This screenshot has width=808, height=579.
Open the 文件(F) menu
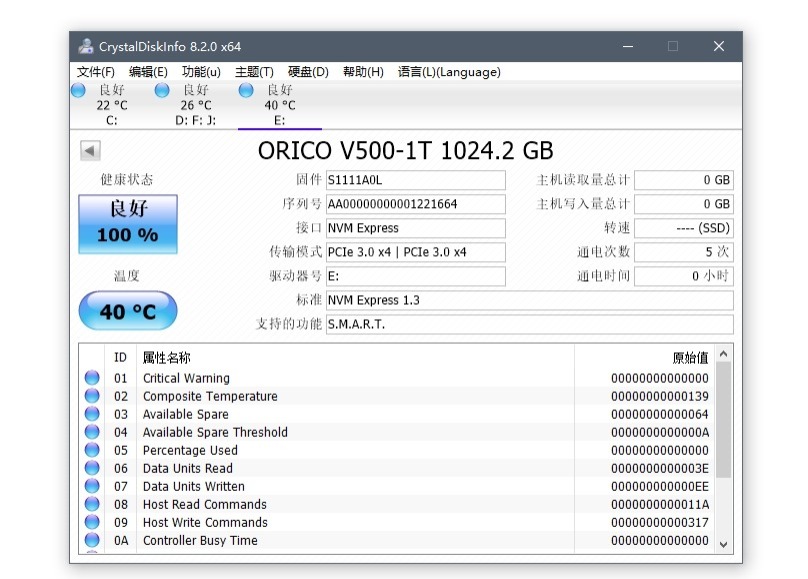[x=96, y=72]
